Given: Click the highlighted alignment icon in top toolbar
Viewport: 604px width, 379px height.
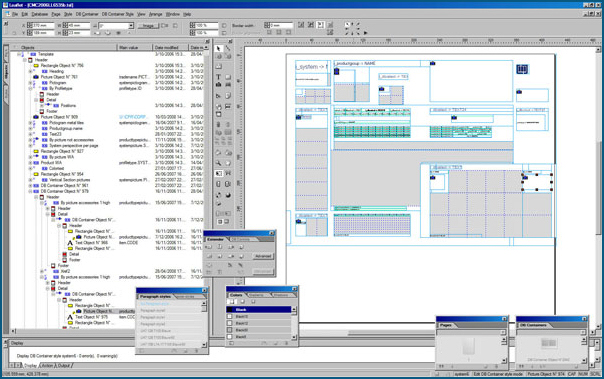Looking at the screenshot, I should [x=320, y=25].
